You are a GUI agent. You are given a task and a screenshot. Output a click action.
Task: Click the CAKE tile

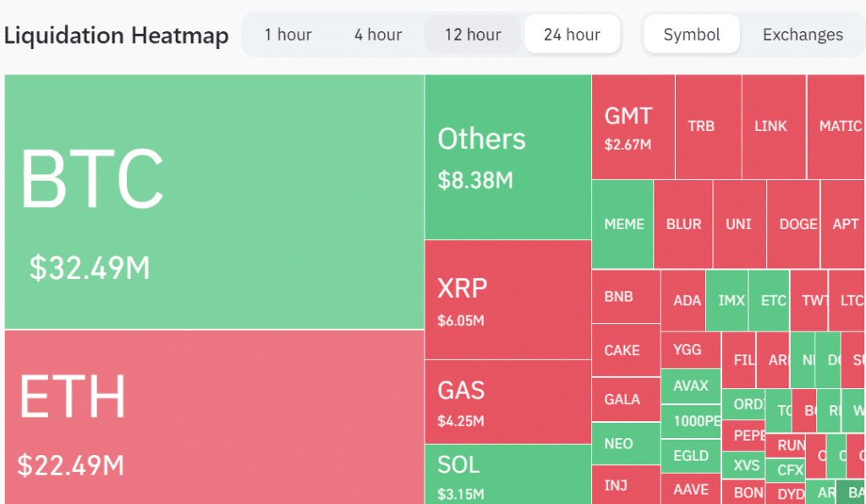pos(625,350)
